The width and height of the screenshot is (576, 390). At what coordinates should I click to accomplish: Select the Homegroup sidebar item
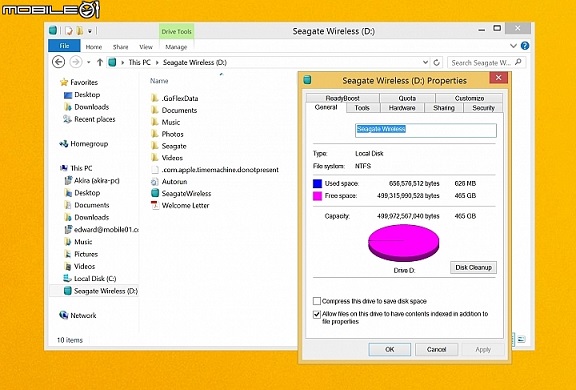click(x=84, y=144)
